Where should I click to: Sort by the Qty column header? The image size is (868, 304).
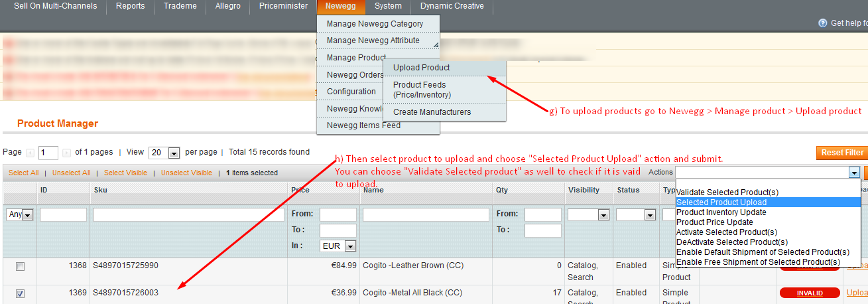coord(502,190)
